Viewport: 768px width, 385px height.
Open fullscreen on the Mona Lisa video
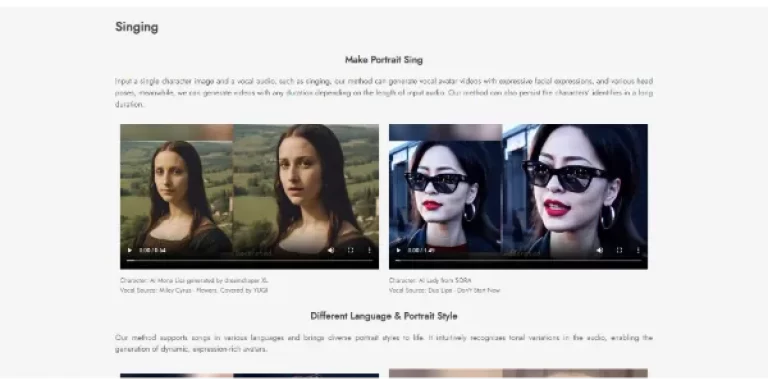[350, 250]
